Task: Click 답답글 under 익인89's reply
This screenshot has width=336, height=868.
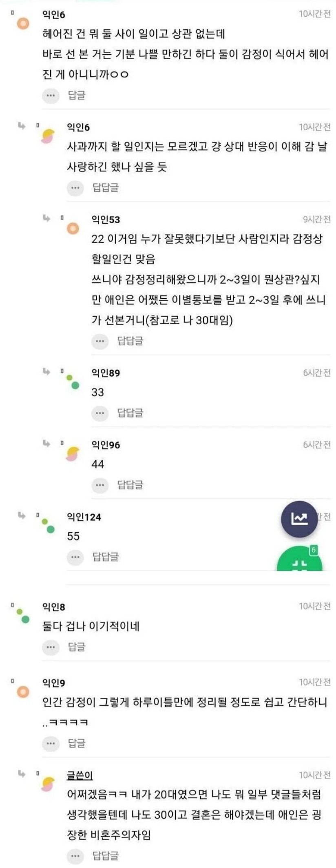Action: tap(130, 413)
